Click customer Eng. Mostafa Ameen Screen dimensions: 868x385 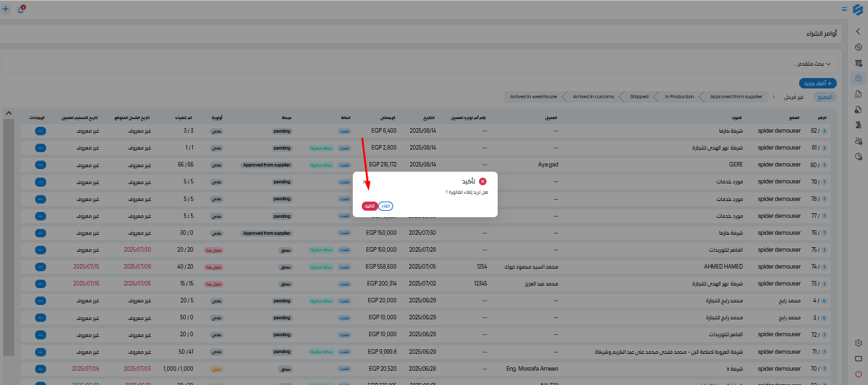click(x=532, y=369)
